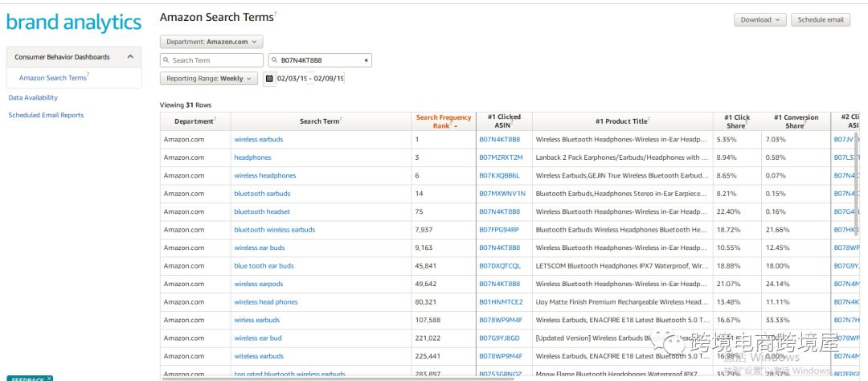The width and height of the screenshot is (868, 381).
Task: Open ASIN B07FPG94RP link
Action: coord(499,230)
